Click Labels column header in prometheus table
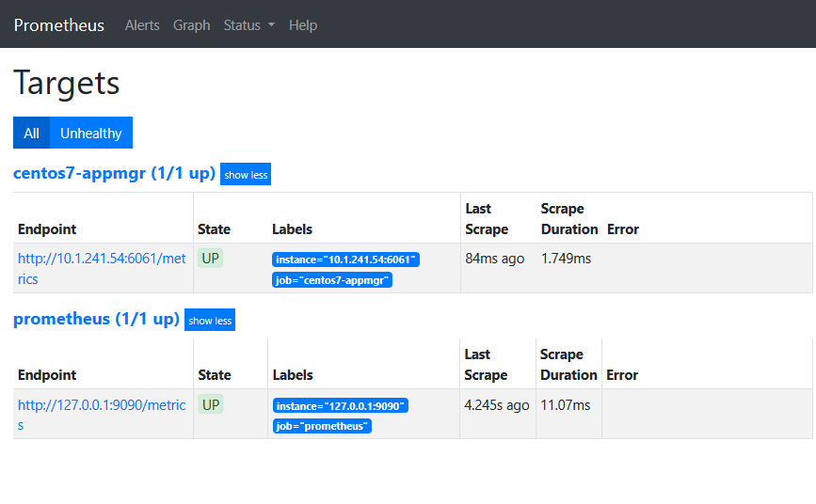This screenshot has width=816, height=504. pos(293,375)
